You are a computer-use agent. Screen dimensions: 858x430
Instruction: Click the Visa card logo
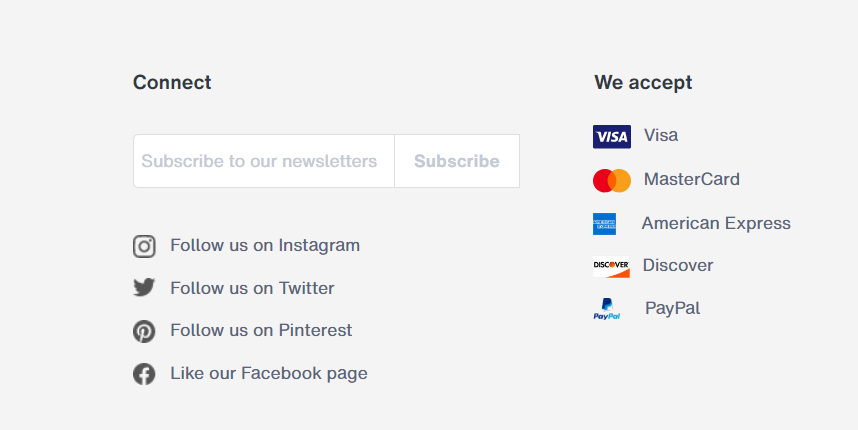[611, 137]
